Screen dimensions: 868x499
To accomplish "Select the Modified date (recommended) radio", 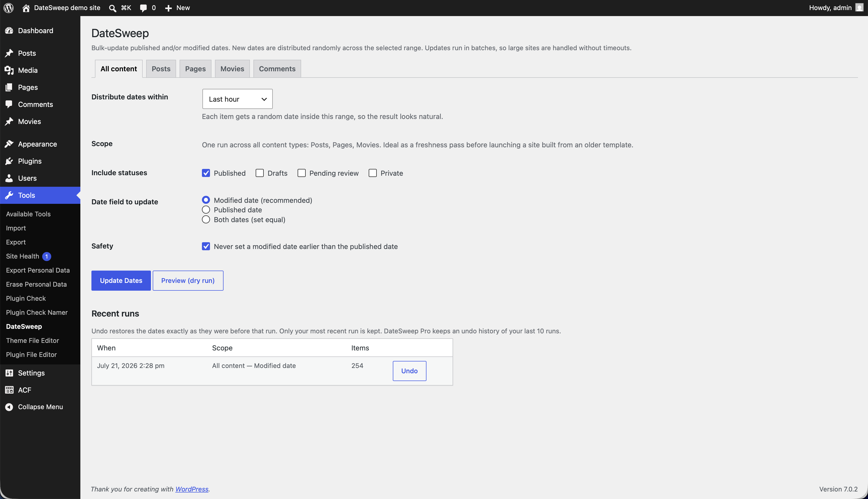I will [206, 200].
